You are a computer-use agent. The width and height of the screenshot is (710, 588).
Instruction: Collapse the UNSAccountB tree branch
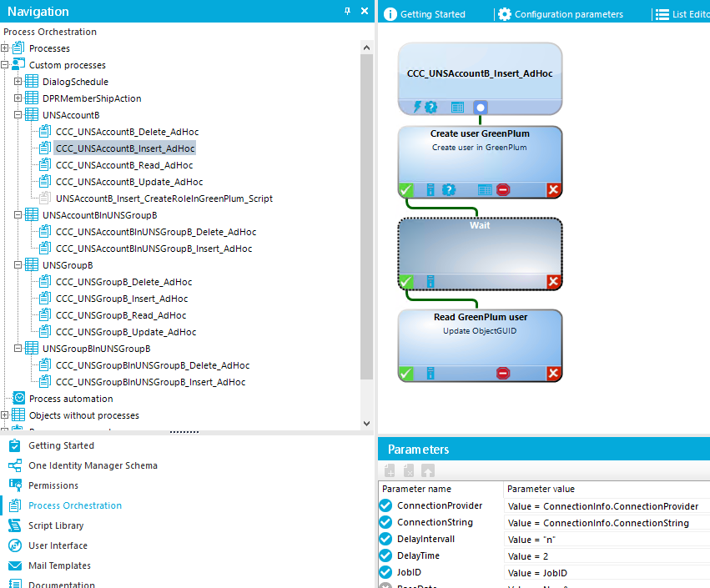coord(16,115)
